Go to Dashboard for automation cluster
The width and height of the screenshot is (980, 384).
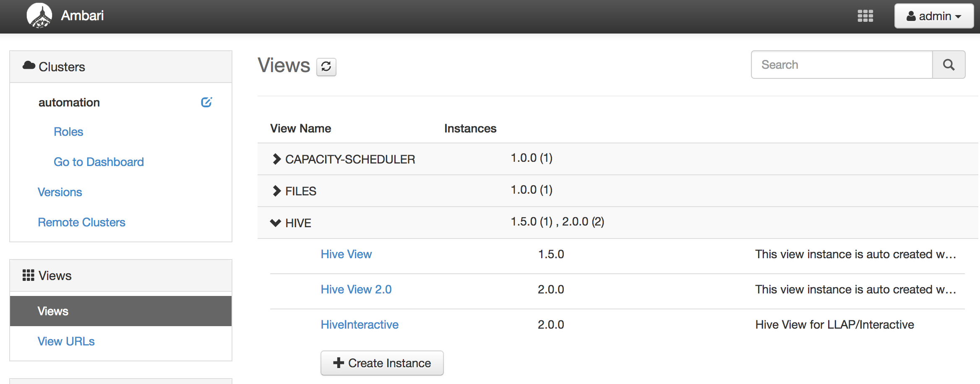pyautogui.click(x=99, y=161)
